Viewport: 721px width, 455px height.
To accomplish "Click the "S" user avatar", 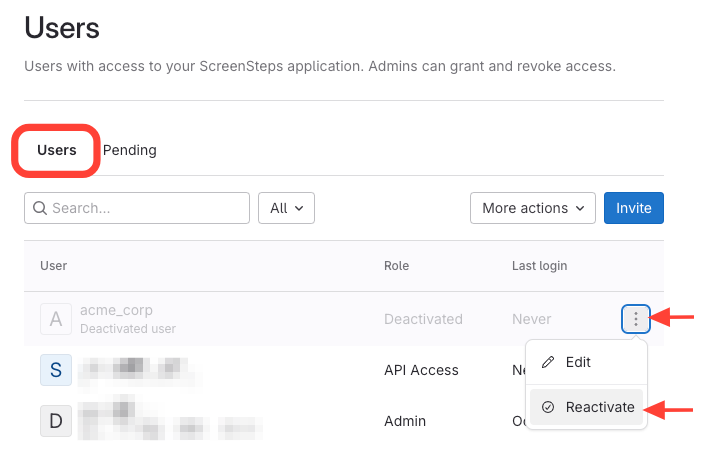I will (x=56, y=370).
